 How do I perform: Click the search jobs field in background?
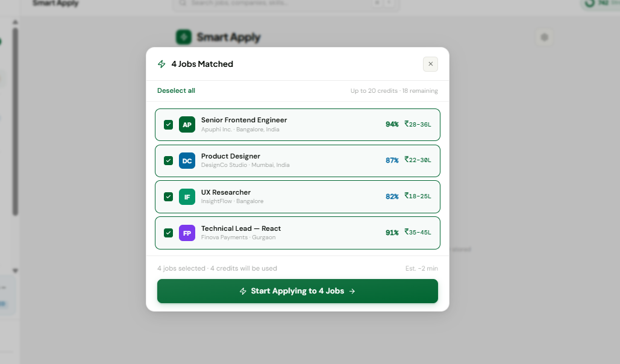(x=286, y=3)
